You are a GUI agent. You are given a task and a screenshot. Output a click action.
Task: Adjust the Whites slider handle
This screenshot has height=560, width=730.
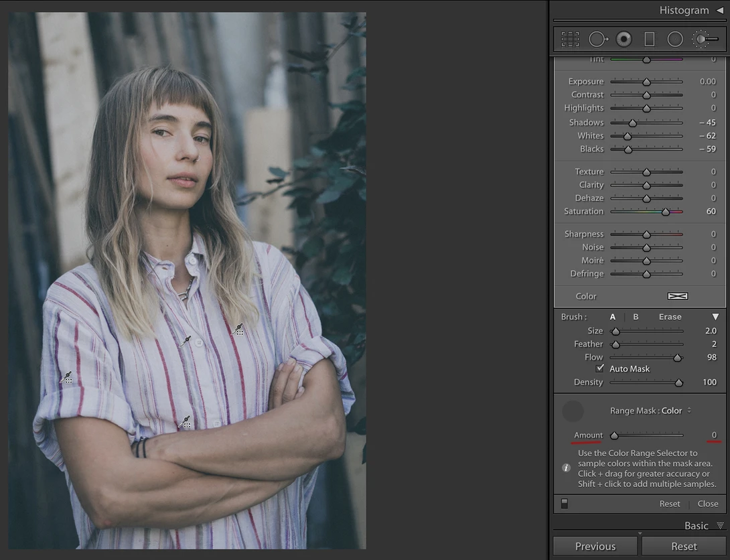pos(627,137)
